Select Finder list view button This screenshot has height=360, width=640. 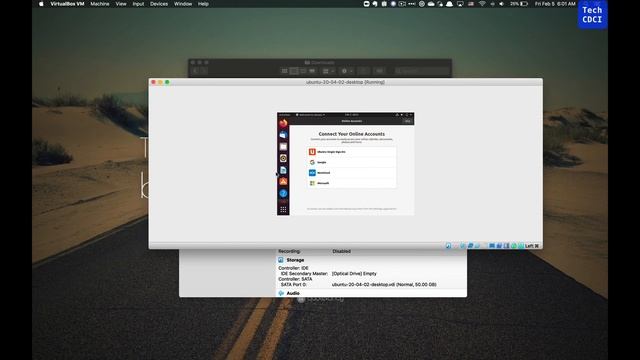(294, 71)
